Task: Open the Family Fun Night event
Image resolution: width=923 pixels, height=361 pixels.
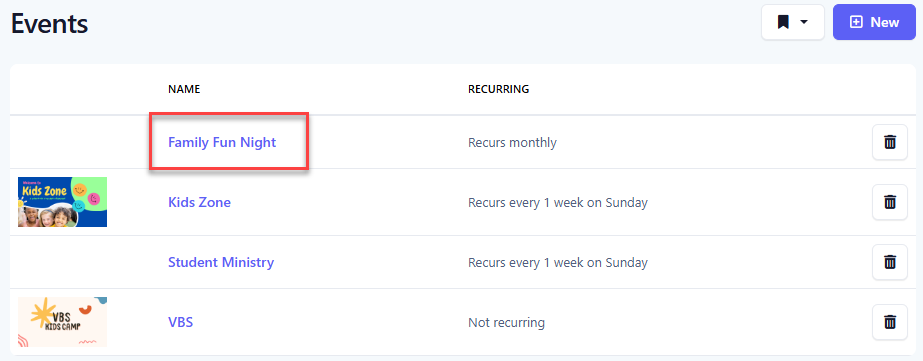Action: click(x=222, y=142)
